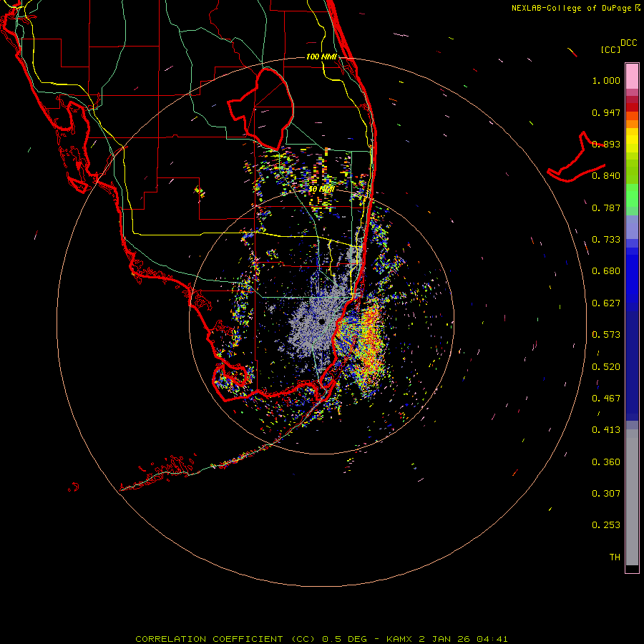Pick the pink segment of the color bar
The width and height of the screenshot is (644, 644).
click(632, 76)
